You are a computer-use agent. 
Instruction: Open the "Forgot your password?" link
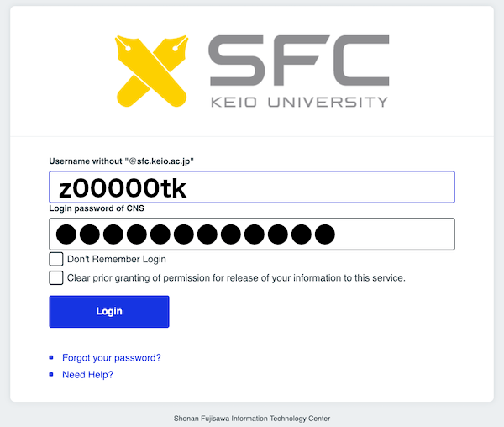(x=112, y=357)
